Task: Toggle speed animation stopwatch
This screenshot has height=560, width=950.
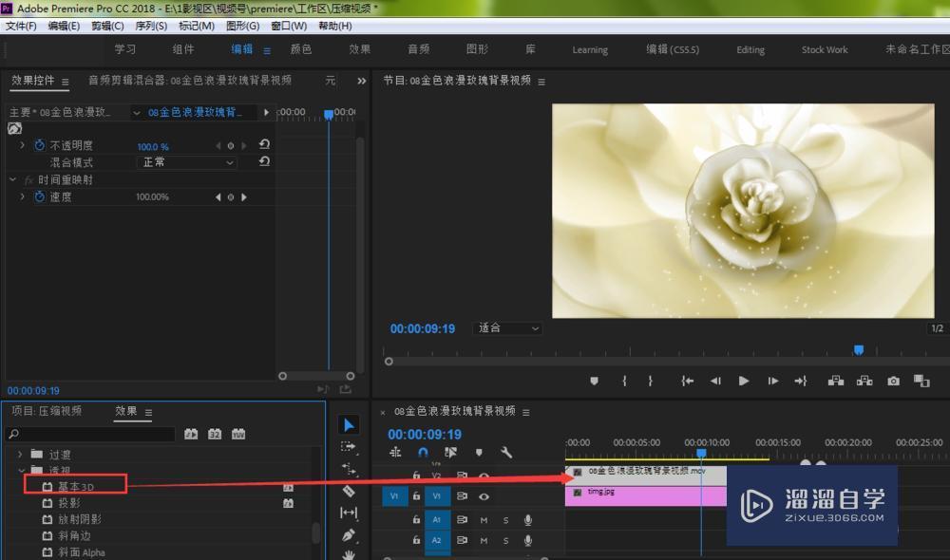Action: (39, 196)
